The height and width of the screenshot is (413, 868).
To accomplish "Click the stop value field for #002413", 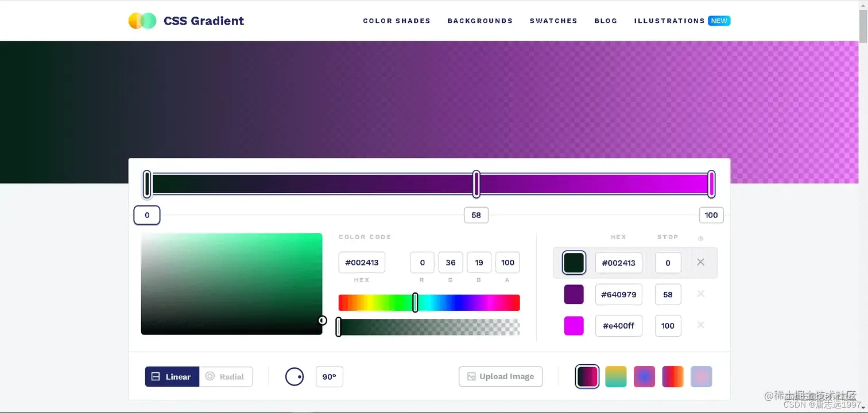I will (668, 263).
